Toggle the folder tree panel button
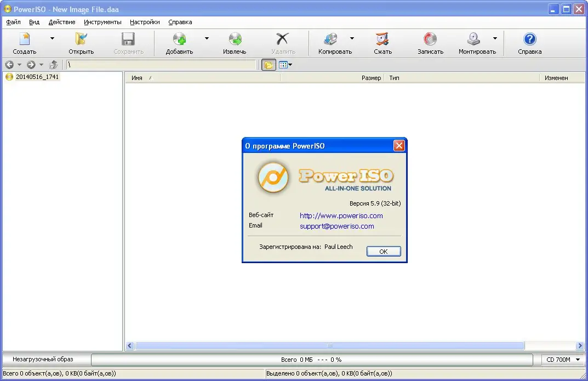 click(269, 65)
